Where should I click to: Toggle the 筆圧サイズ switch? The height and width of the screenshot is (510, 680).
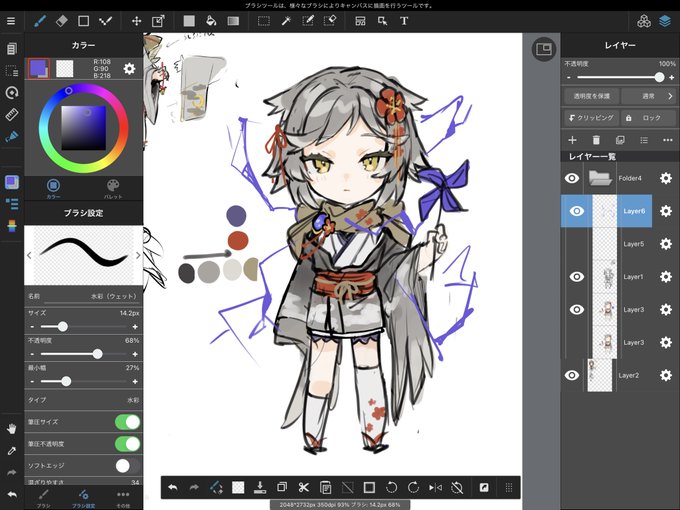128,422
